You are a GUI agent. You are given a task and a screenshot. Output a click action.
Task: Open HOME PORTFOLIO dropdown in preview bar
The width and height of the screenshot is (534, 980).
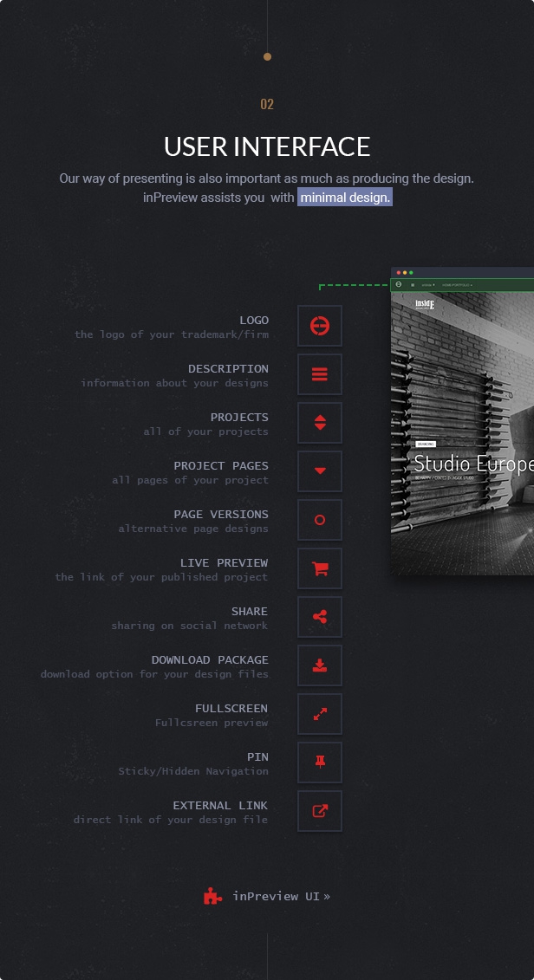click(x=457, y=284)
